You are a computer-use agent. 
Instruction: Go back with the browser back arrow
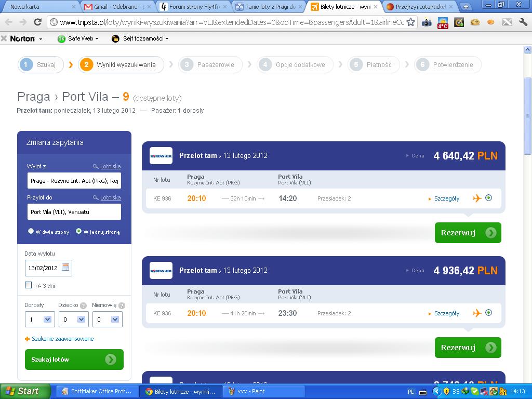click(8, 22)
